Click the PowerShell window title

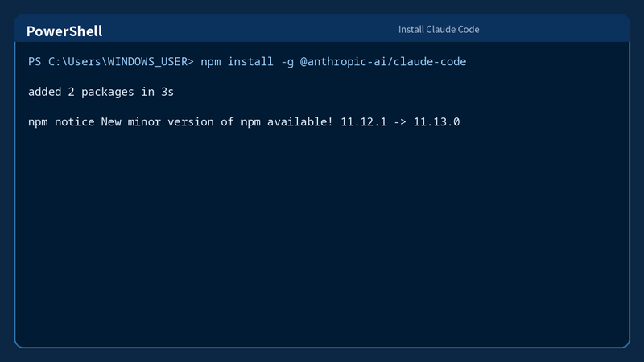64,31
